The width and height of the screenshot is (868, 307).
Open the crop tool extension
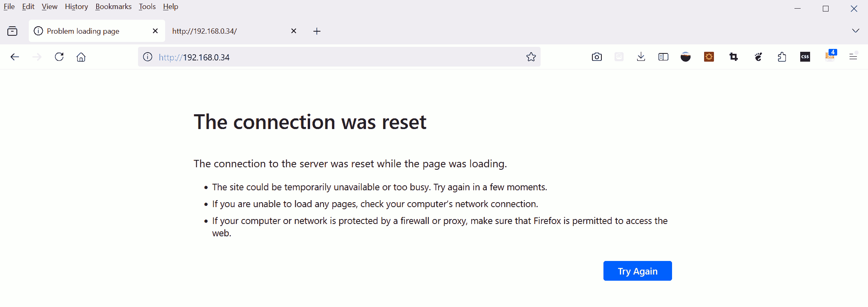[733, 57]
